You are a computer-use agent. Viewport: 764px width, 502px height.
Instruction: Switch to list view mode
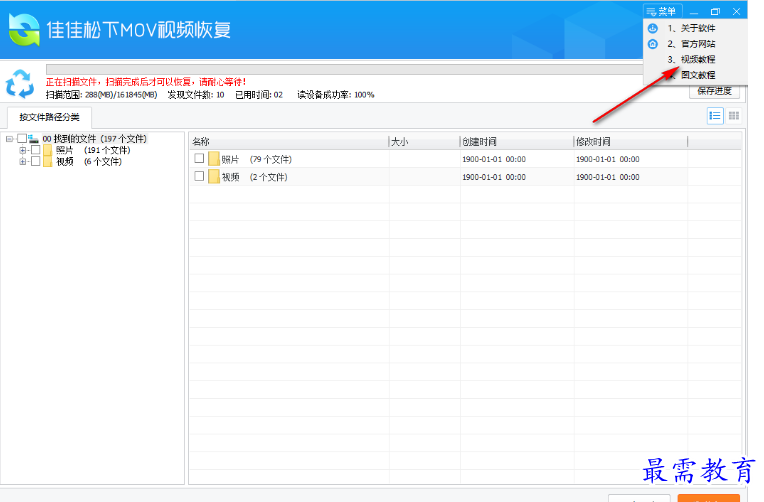point(715,116)
